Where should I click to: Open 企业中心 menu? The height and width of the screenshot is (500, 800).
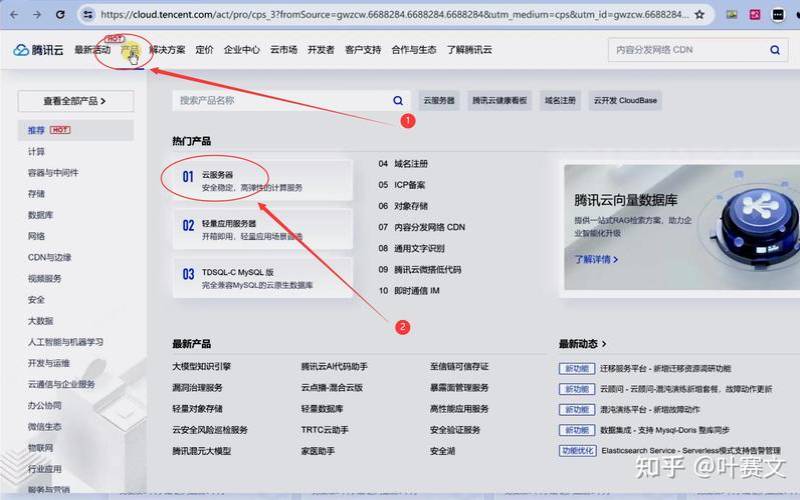(x=242, y=49)
